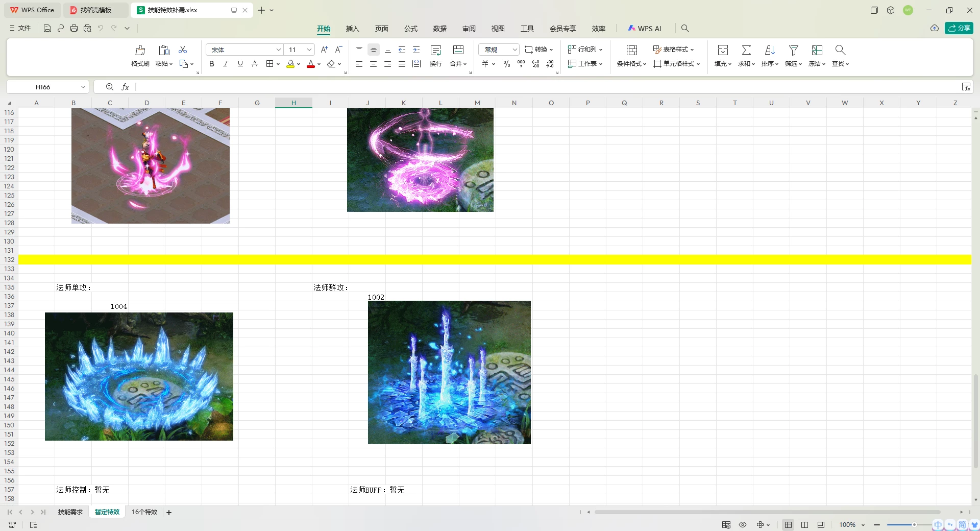
Task: Click the Conditional Formatting icon
Action: [632, 50]
